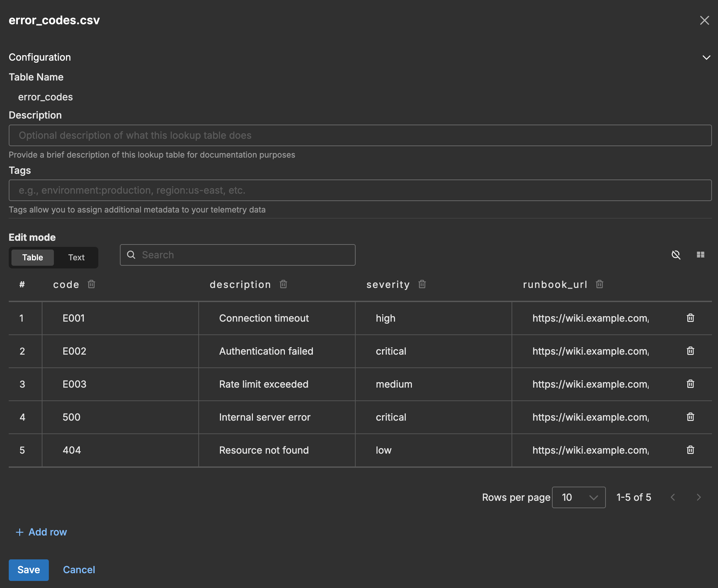Add a new row to the table
The width and height of the screenshot is (718, 588).
pyautogui.click(x=41, y=532)
